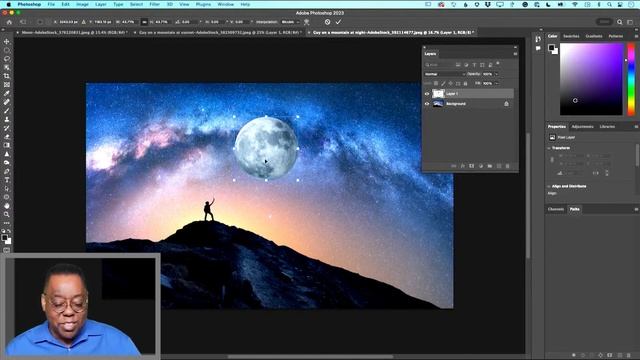This screenshot has width=640, height=360.
Task: Select the Horizontal Type tool
Action: (7, 180)
